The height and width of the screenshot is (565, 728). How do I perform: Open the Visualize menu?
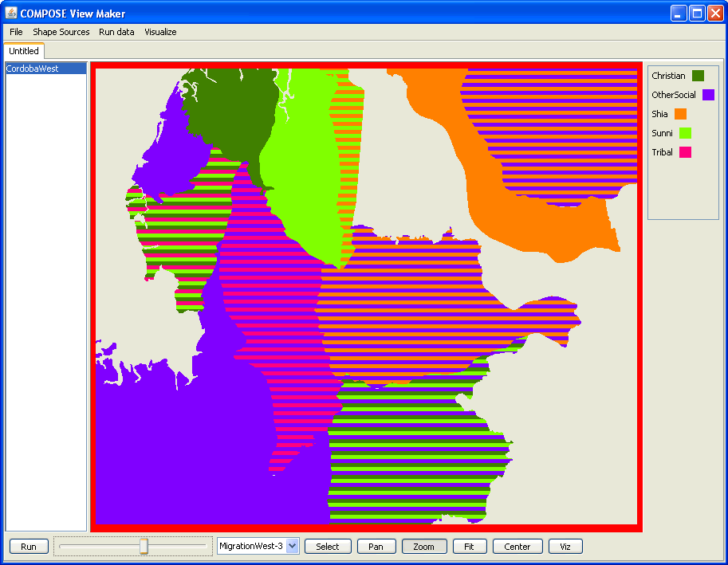coord(160,32)
